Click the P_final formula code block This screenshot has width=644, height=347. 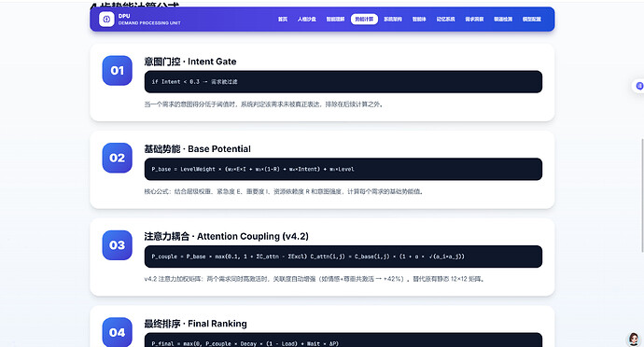point(343,340)
